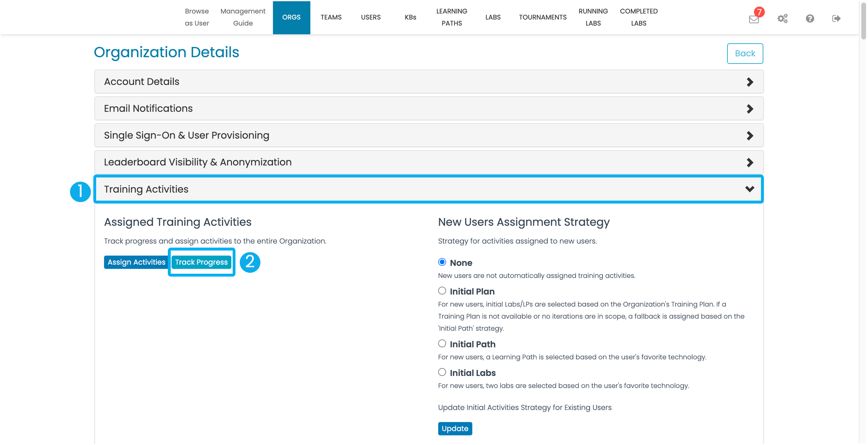
Task: View the RUNNING LABS tab
Action: pyautogui.click(x=593, y=17)
